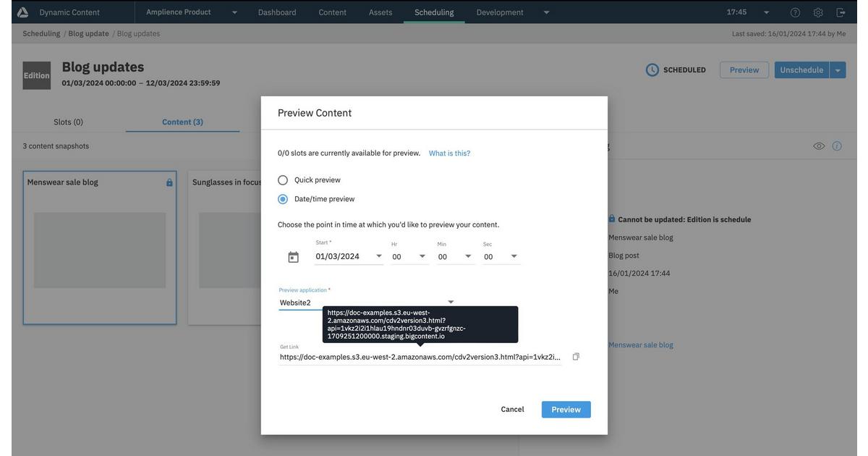Click the Preview button in page header

click(744, 70)
